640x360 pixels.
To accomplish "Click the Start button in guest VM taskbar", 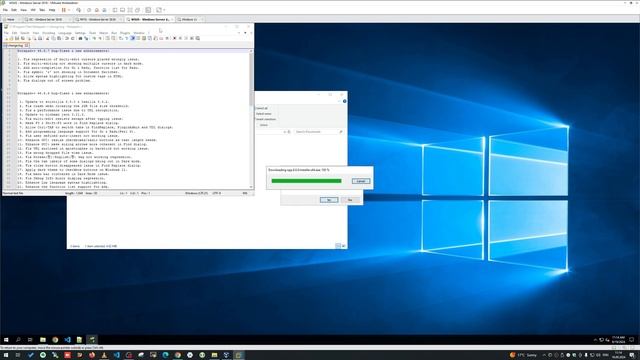I will (6, 339).
